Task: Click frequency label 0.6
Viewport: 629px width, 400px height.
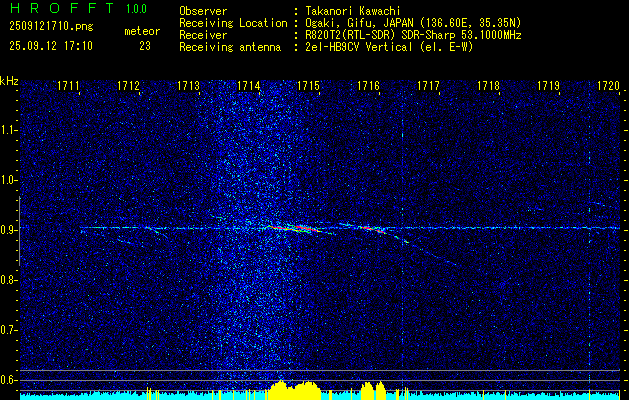Action: click(x=9, y=380)
